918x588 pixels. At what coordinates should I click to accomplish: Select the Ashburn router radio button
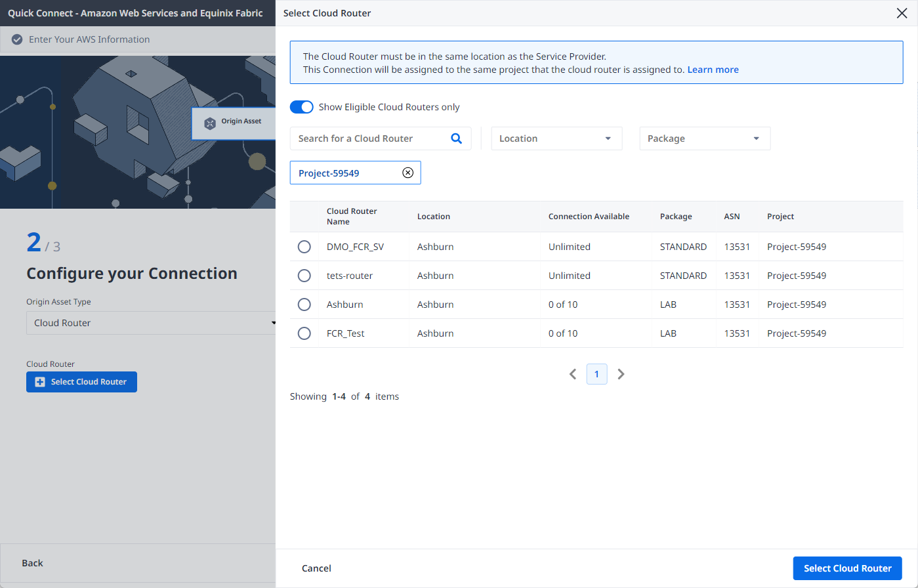tap(304, 304)
